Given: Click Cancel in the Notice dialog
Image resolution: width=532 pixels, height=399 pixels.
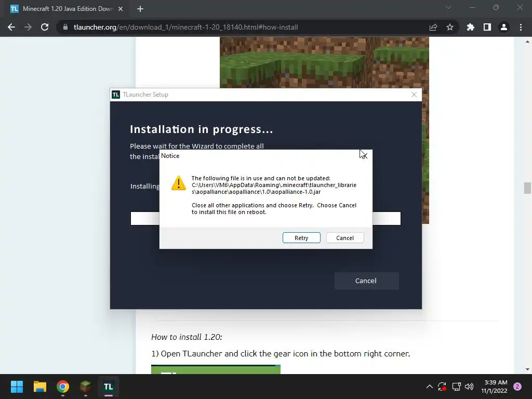Looking at the screenshot, I should (x=345, y=238).
